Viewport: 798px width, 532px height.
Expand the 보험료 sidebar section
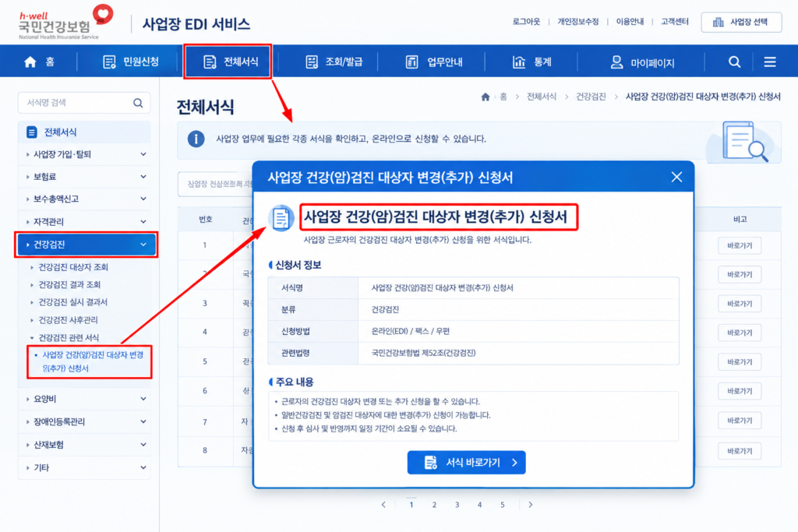[x=86, y=177]
